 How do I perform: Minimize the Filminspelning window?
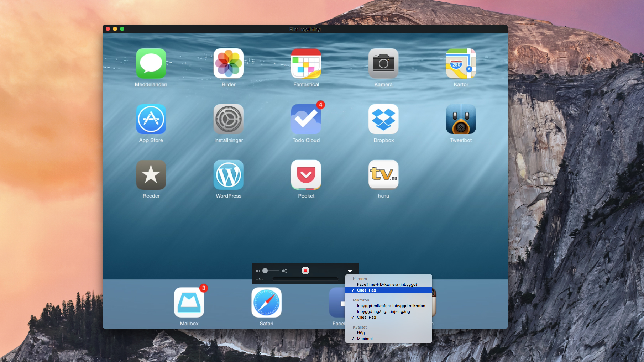point(115,29)
